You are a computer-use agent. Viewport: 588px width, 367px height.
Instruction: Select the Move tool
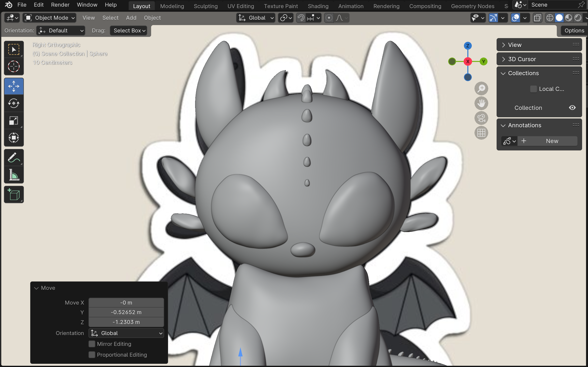click(14, 86)
